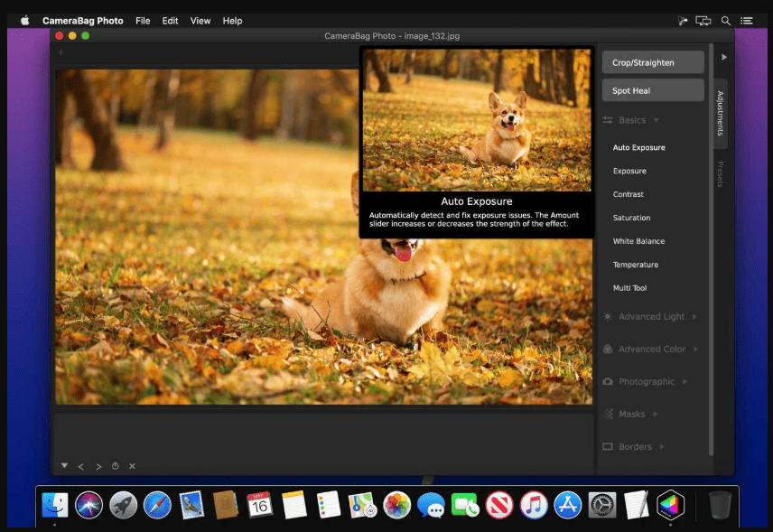Expand the Borders section arrow
The width and height of the screenshot is (773, 532).
coord(662,447)
